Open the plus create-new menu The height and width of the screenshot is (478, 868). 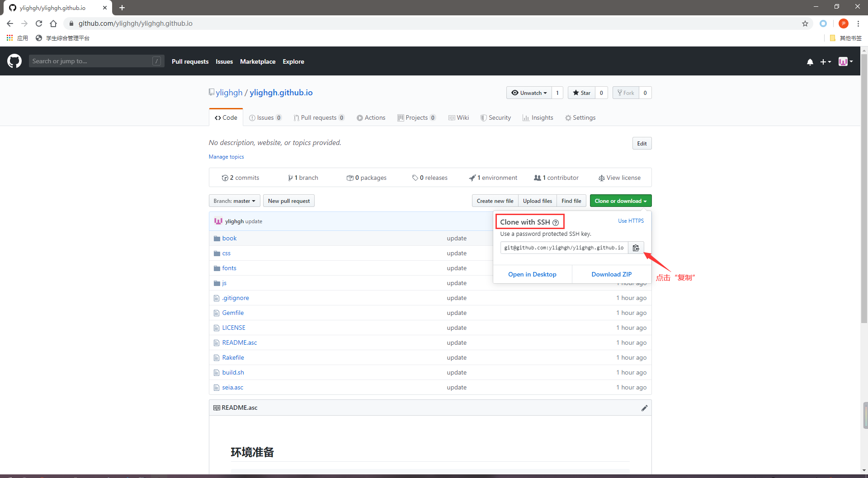826,62
